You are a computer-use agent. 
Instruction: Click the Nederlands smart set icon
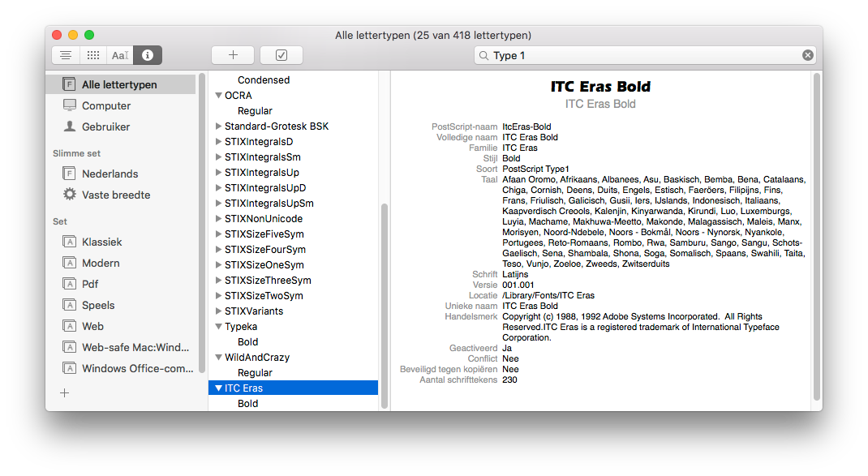[x=69, y=174]
